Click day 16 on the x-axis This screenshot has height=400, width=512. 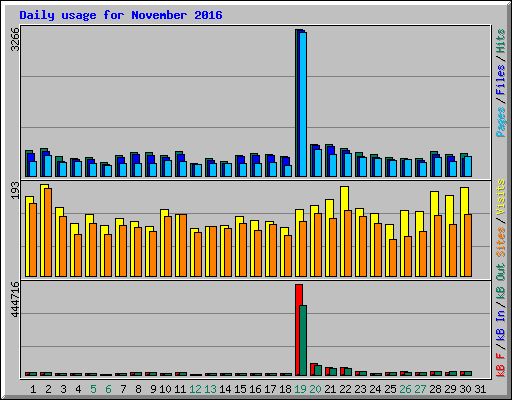(x=255, y=389)
